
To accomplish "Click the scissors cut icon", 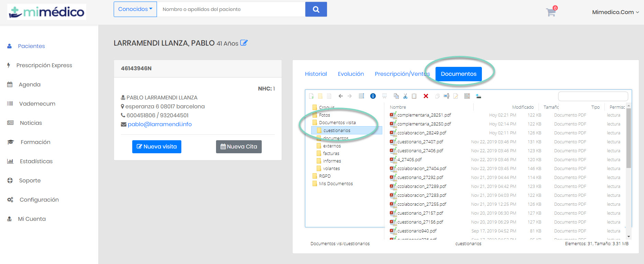I will coord(405,96).
